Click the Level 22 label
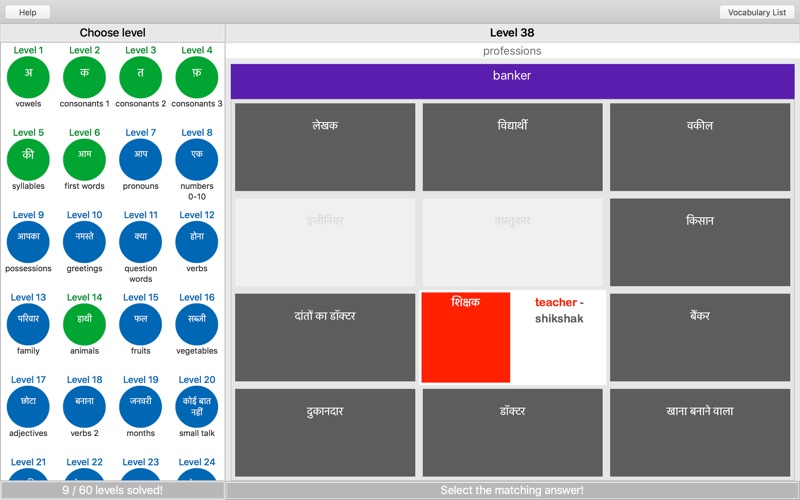The height and width of the screenshot is (500, 800). pyautogui.click(x=84, y=462)
